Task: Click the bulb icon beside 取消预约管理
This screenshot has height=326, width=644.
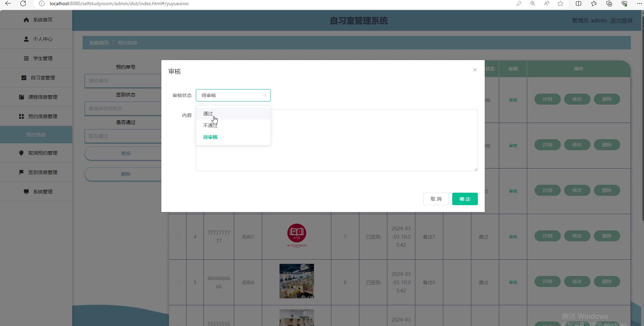Action: tap(21, 153)
